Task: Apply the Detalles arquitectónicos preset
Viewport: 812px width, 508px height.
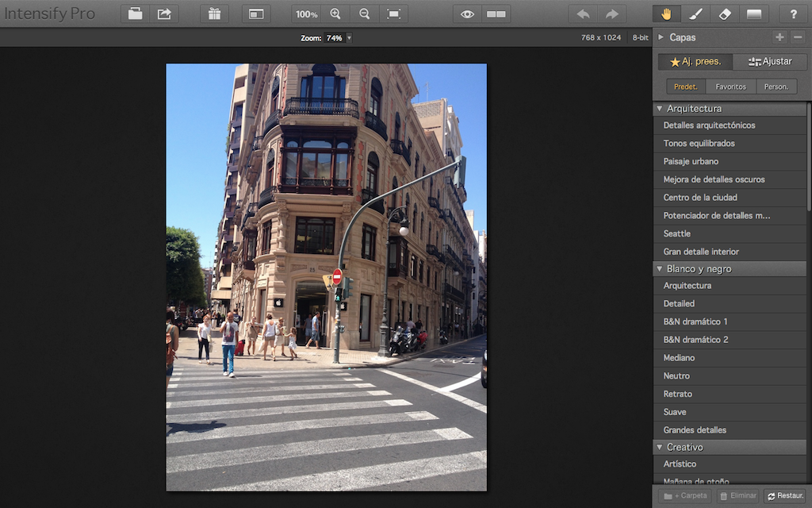Action: coord(730,125)
